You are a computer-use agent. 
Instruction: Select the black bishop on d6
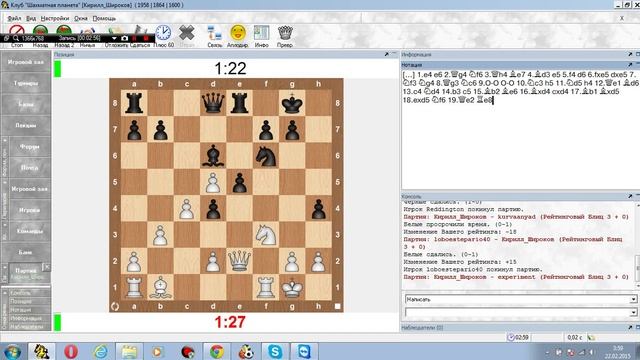[x=213, y=156]
